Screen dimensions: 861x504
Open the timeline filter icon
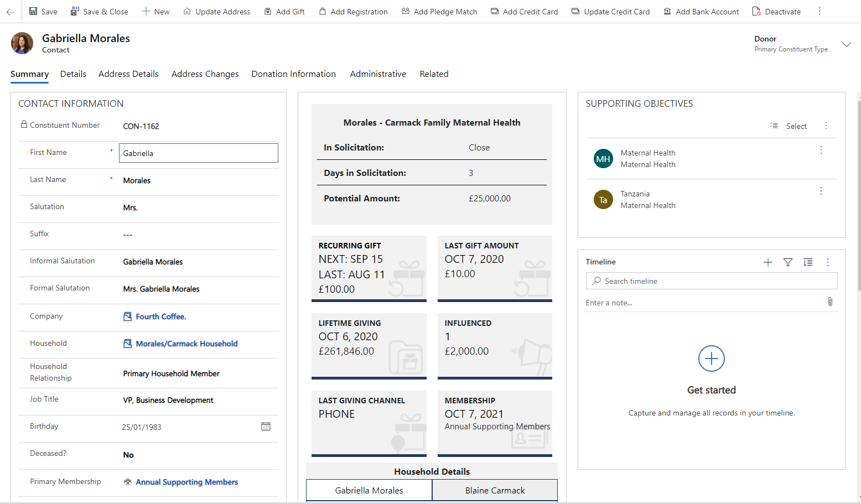[x=787, y=262]
